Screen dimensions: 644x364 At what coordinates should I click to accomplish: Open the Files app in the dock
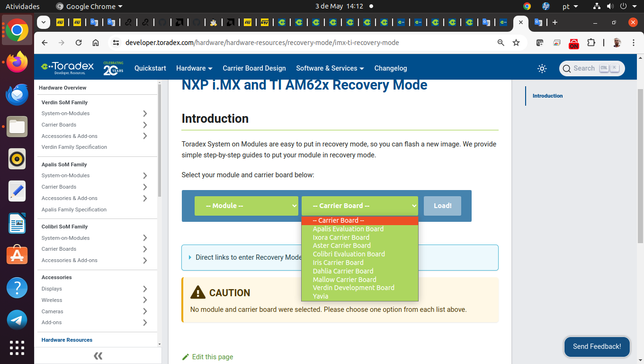[17, 127]
